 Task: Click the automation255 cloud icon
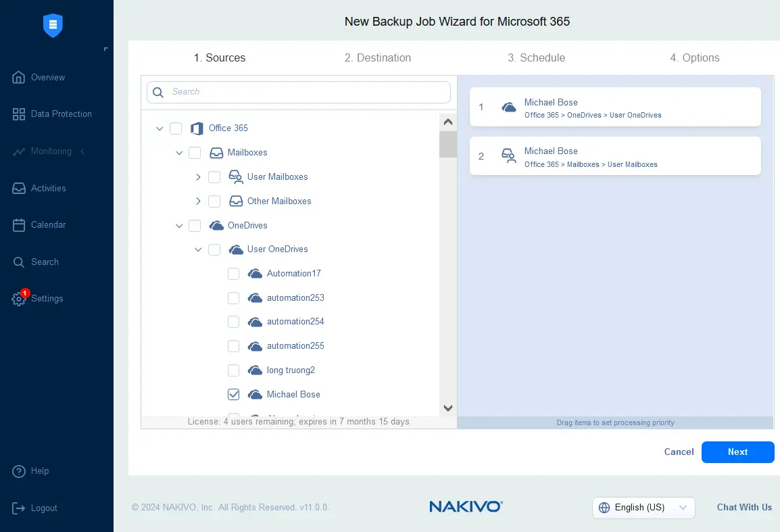click(255, 346)
